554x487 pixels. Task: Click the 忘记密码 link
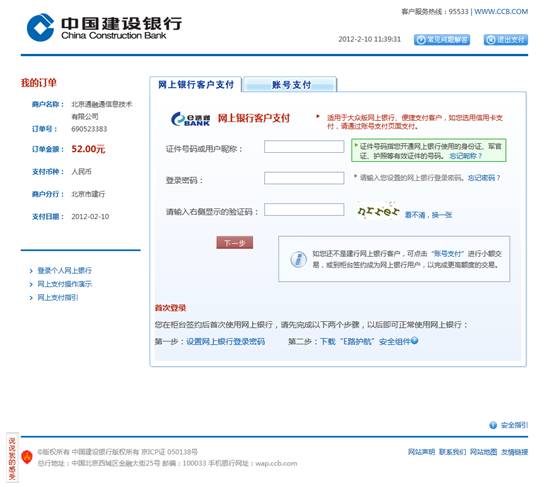coord(484,178)
